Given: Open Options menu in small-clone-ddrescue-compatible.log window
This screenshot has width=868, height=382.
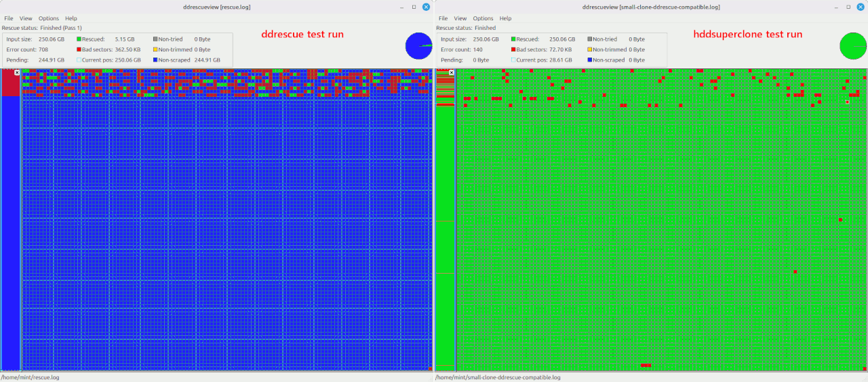Looking at the screenshot, I should 483,18.
